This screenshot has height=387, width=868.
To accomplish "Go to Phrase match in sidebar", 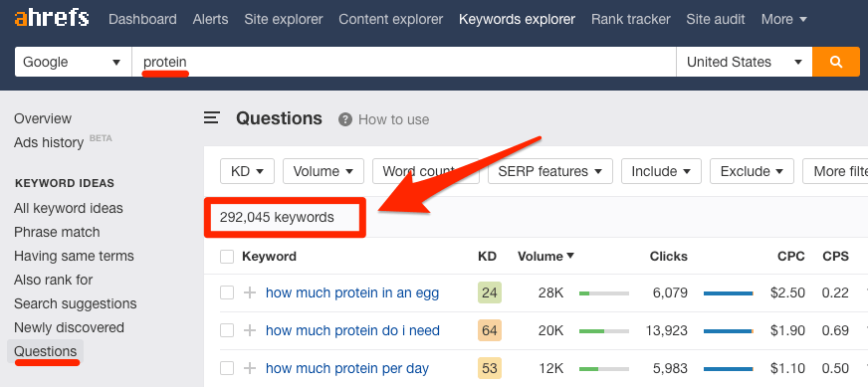I will point(57,232).
